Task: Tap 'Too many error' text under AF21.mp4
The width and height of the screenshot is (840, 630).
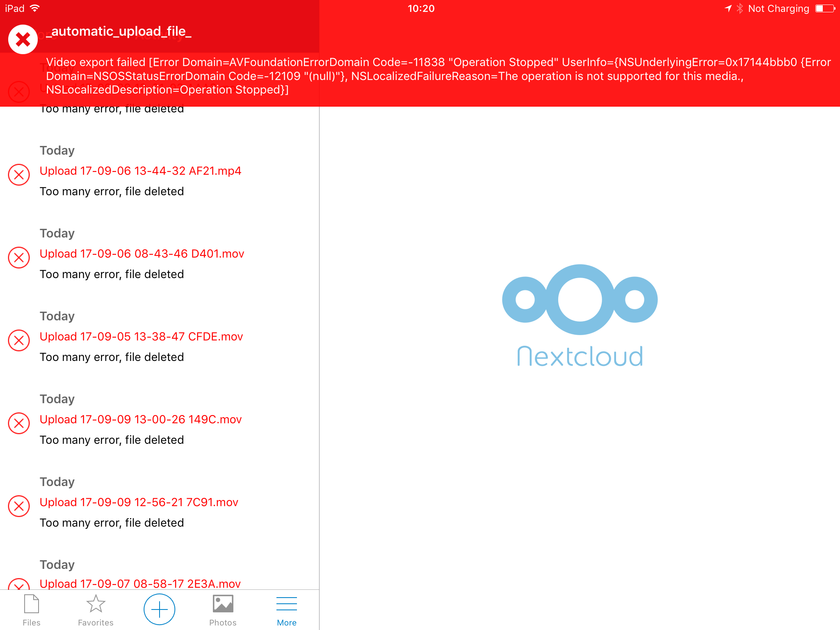Action: coord(112,191)
